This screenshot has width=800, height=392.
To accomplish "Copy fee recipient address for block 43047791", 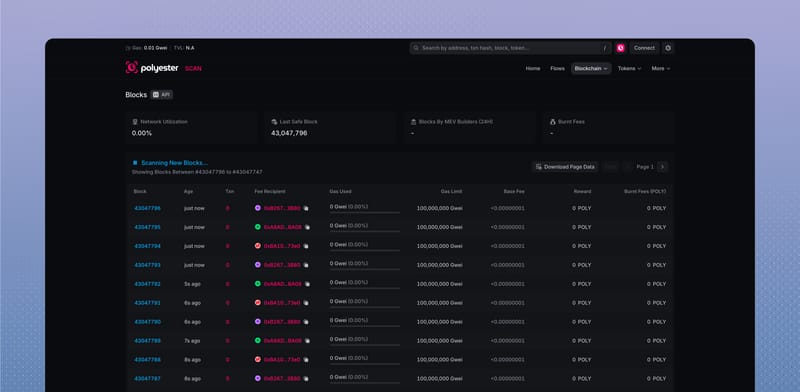I will point(306,303).
